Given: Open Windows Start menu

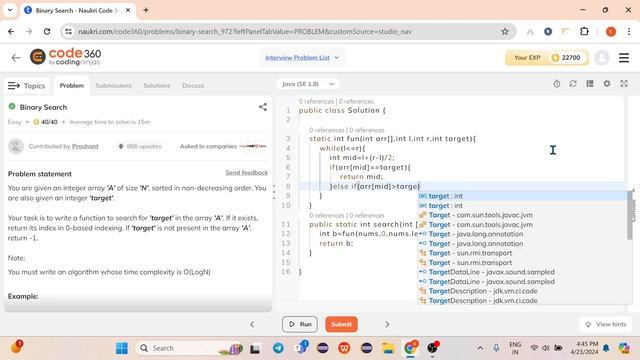Looking at the screenshot, I should pos(122,348).
